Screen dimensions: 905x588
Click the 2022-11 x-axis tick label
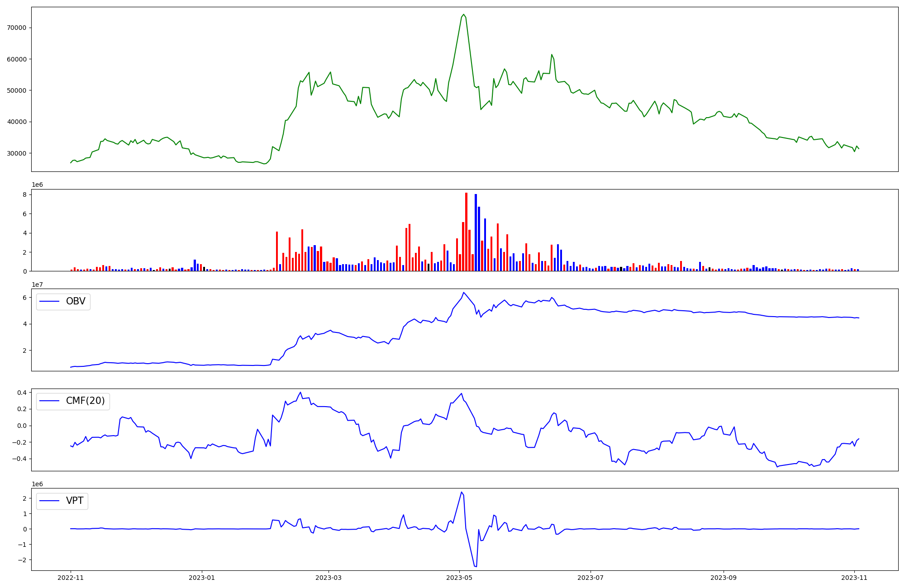[x=71, y=578]
